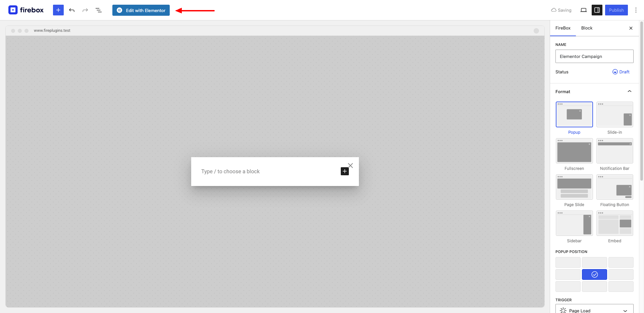Set popup position to top left

[x=568, y=262]
